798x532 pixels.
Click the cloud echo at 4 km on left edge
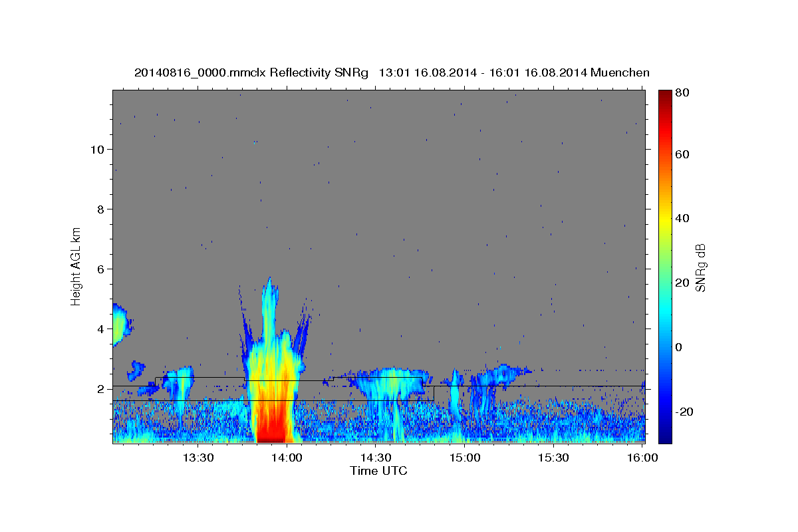(x=120, y=325)
